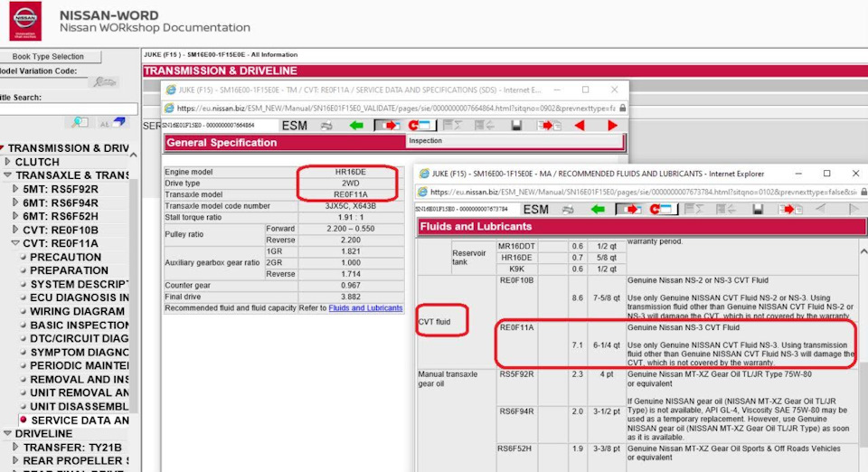Expand the CLUTCH tree node
This screenshot has width=868, height=472.
pos(7,162)
